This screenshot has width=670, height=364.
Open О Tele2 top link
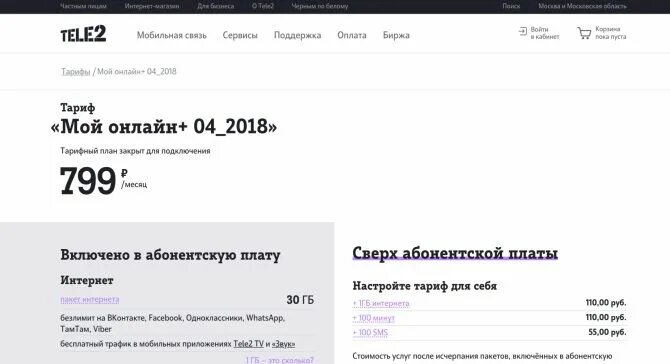pyautogui.click(x=263, y=6)
